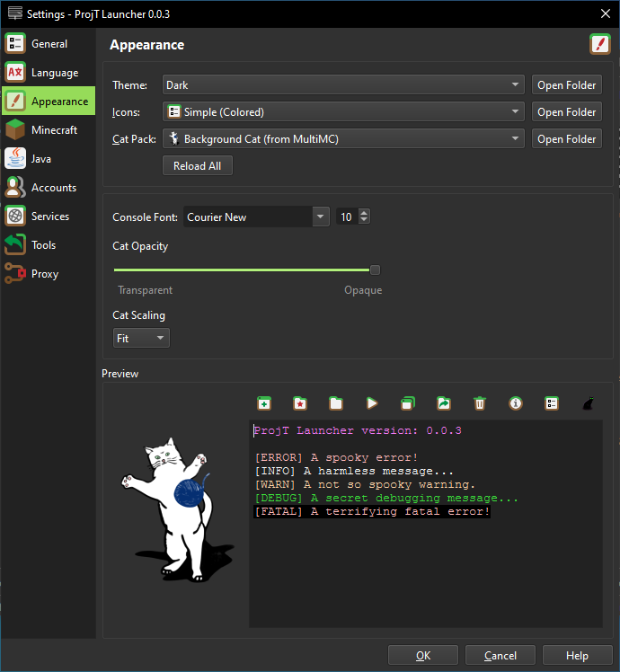
Task: Click the Tools green arrow icon
Action: pyautogui.click(x=15, y=244)
